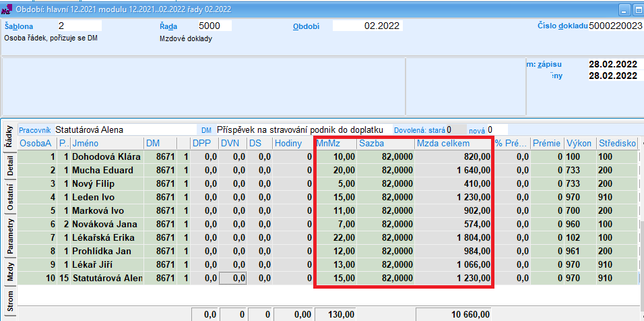The image size is (644, 321).
Task: Click the focused DVN cell in Statutárová row
Action: tap(233, 279)
